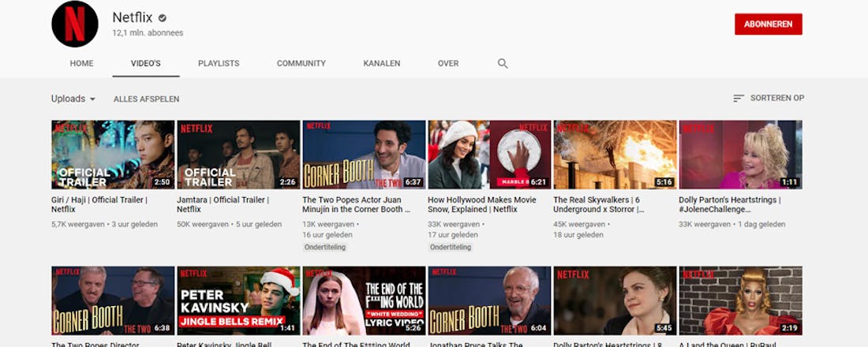Viewport: 868px width, 347px height.
Task: Open the Movie Snow Explained video thumbnail
Action: pyautogui.click(x=489, y=155)
